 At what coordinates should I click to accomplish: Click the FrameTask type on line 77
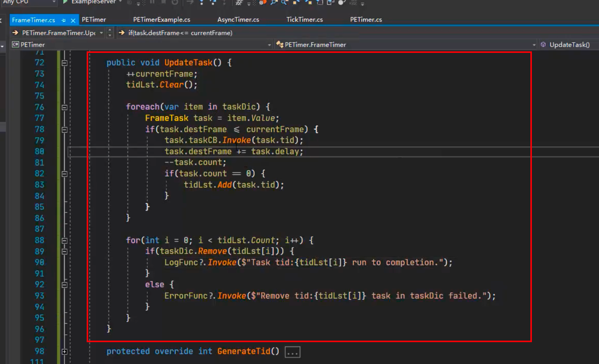167,118
